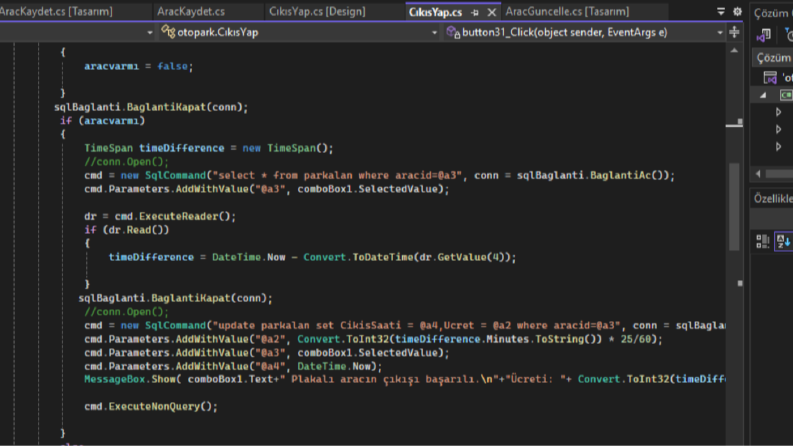The height and width of the screenshot is (446, 793).
Task: Click the otopark.CıkısYap class icon
Action: click(168, 32)
